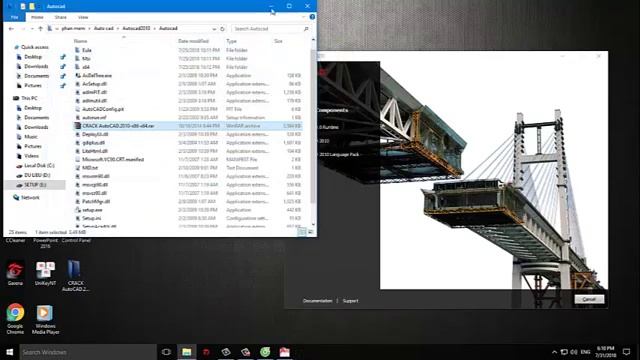Select the CRACK AutoCAD 2010 rar archive
Screen dimensions: 640x360
pyautogui.click(x=118, y=126)
